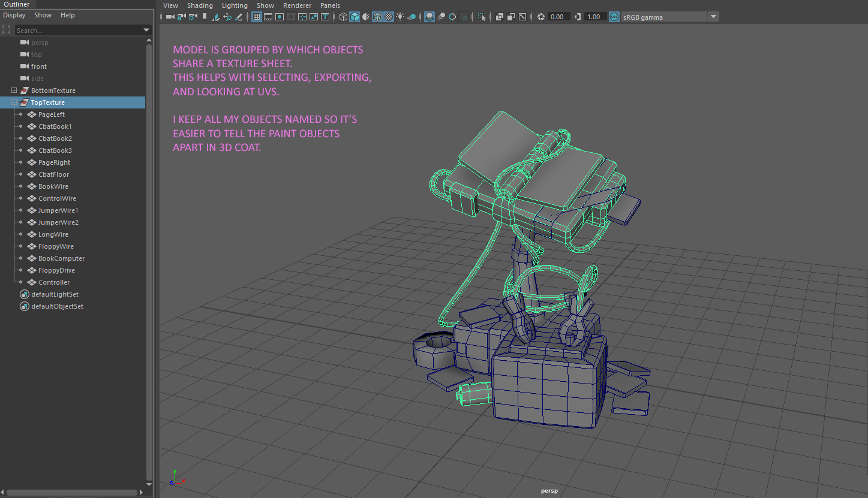The width and height of the screenshot is (868, 498).
Task: Toggle Wireframe on Shaded display
Action: coord(377,17)
